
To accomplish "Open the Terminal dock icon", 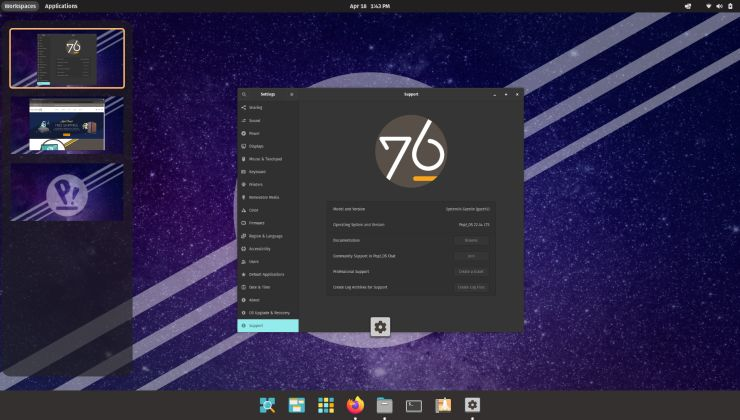I will point(414,405).
